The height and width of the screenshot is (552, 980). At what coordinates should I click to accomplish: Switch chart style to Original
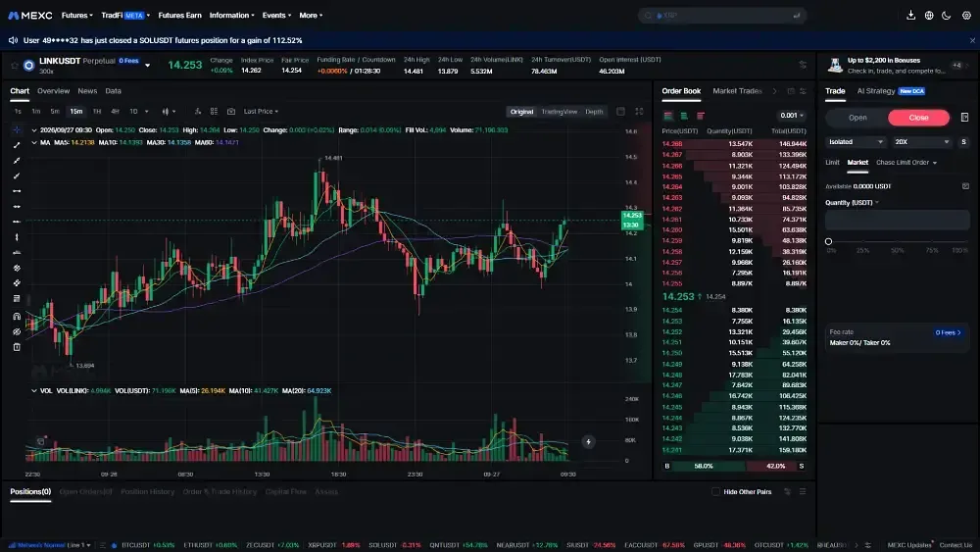tap(522, 112)
